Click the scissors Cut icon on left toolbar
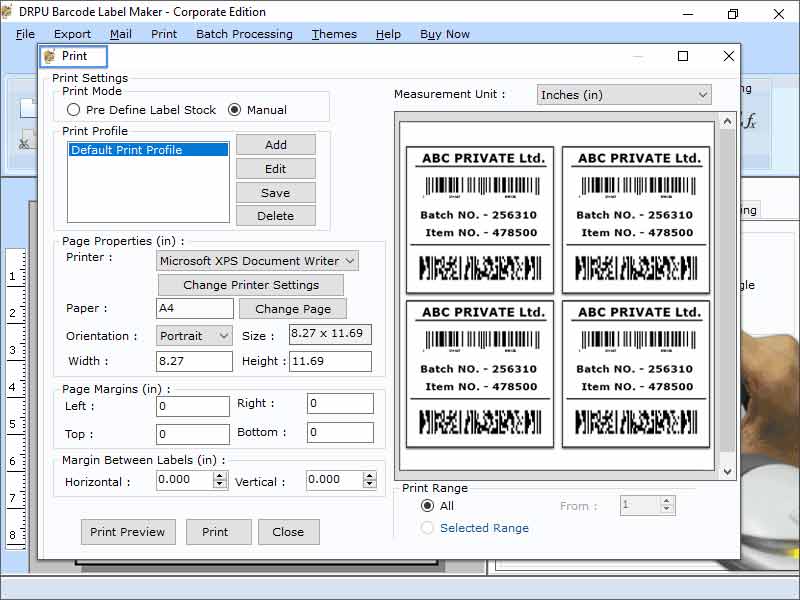Image resolution: width=800 pixels, height=600 pixels. click(24, 144)
